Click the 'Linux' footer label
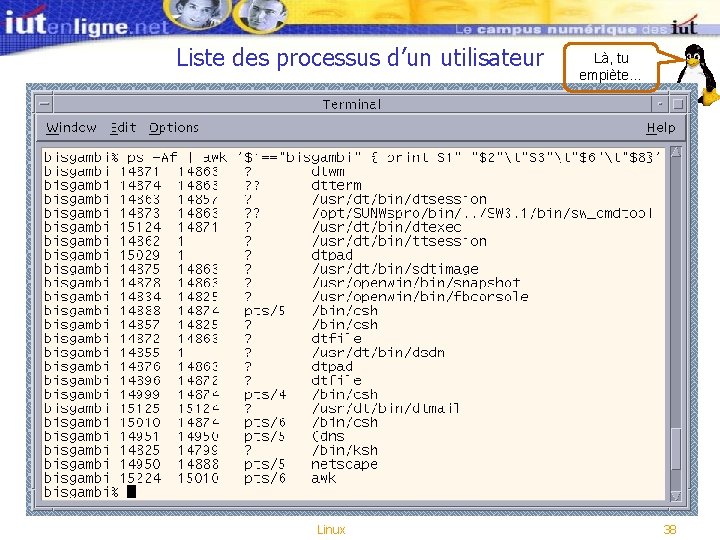 pyautogui.click(x=331, y=529)
